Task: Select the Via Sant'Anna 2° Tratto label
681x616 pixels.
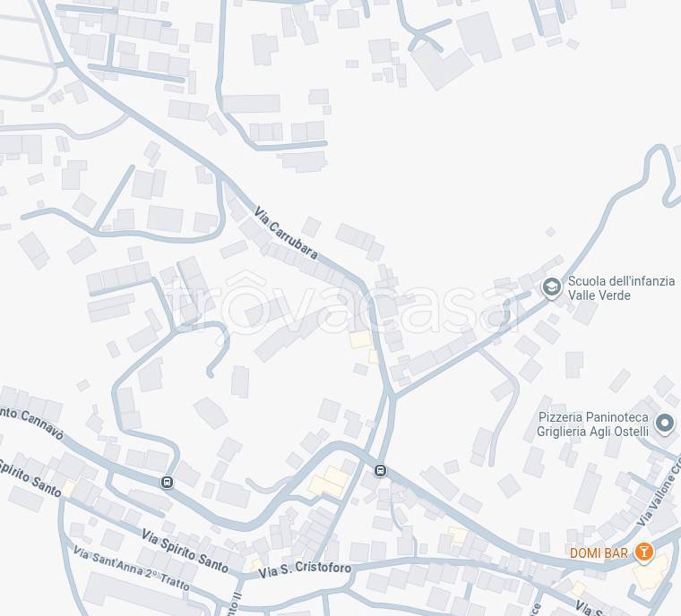Action: 131,568
